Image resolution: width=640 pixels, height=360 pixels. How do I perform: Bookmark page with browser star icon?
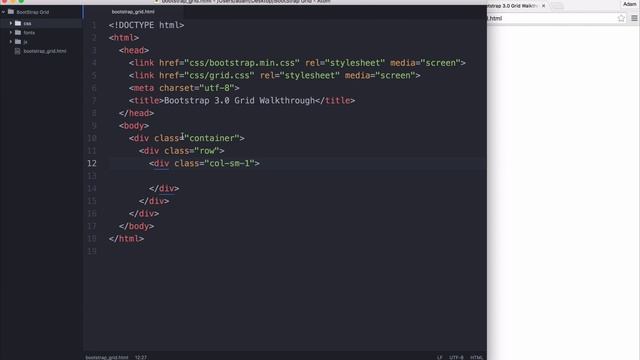[x=621, y=18]
